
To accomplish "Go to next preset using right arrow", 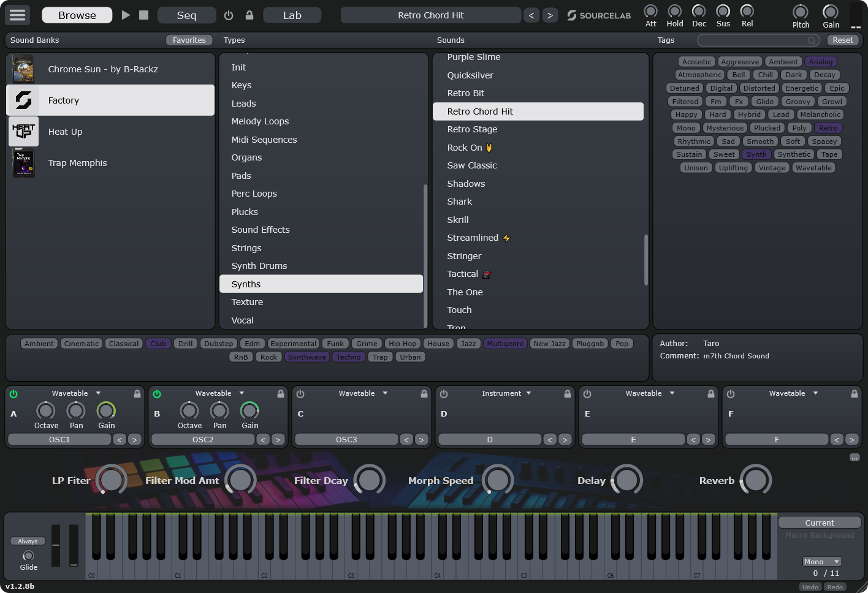I will click(x=550, y=15).
